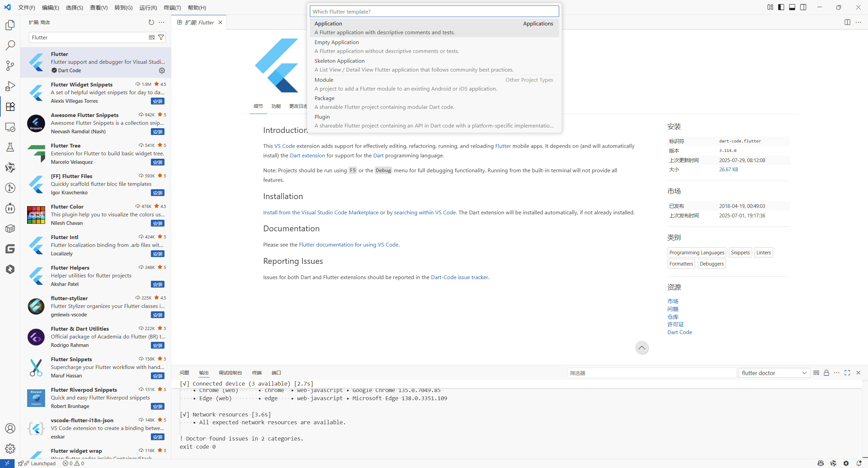Screen dimensions: 868x468
Task: Switch to 端口 panel tab
Action: tap(276, 373)
